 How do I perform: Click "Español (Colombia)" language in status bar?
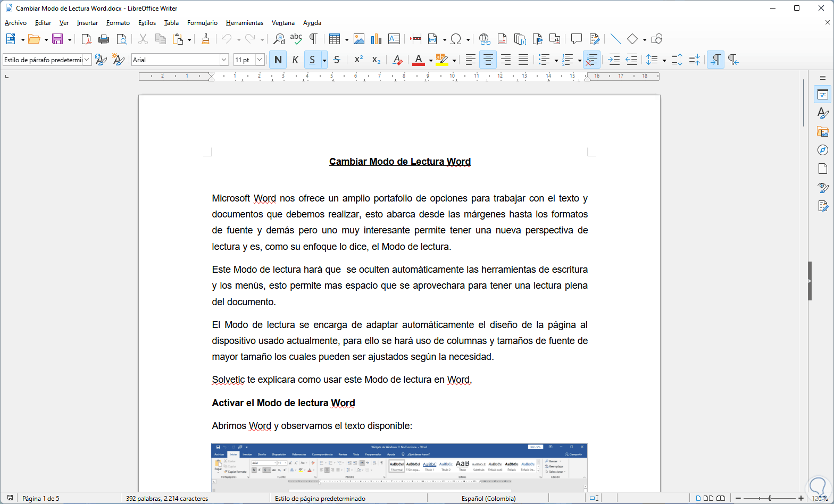(488, 499)
